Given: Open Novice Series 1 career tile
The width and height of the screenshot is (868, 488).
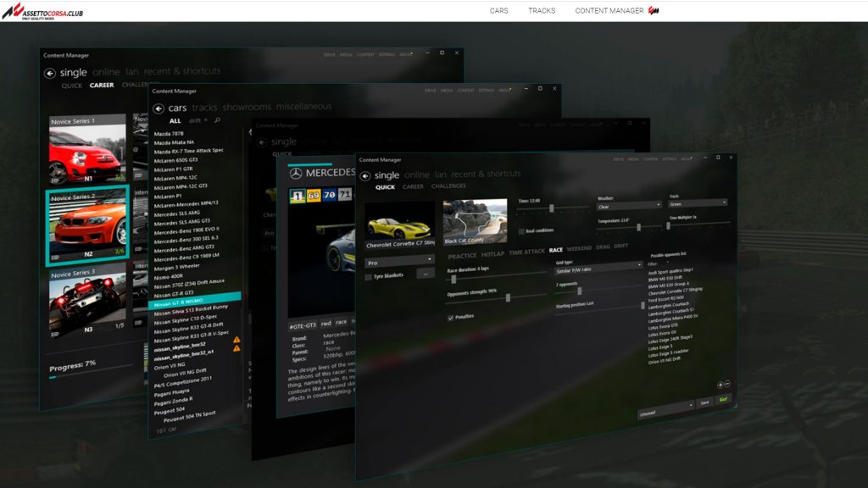Looking at the screenshot, I should (x=87, y=148).
